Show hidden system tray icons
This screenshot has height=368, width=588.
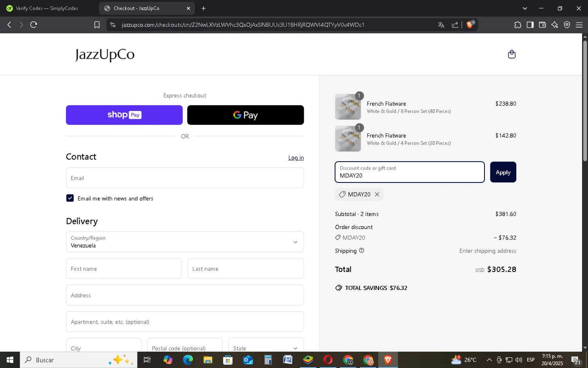(x=489, y=360)
